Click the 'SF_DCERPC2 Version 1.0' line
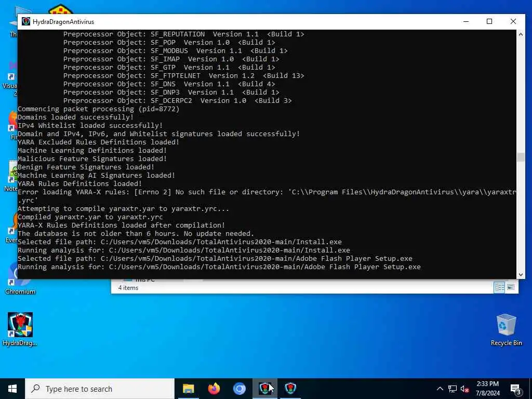This screenshot has width=532, height=399. click(x=178, y=100)
